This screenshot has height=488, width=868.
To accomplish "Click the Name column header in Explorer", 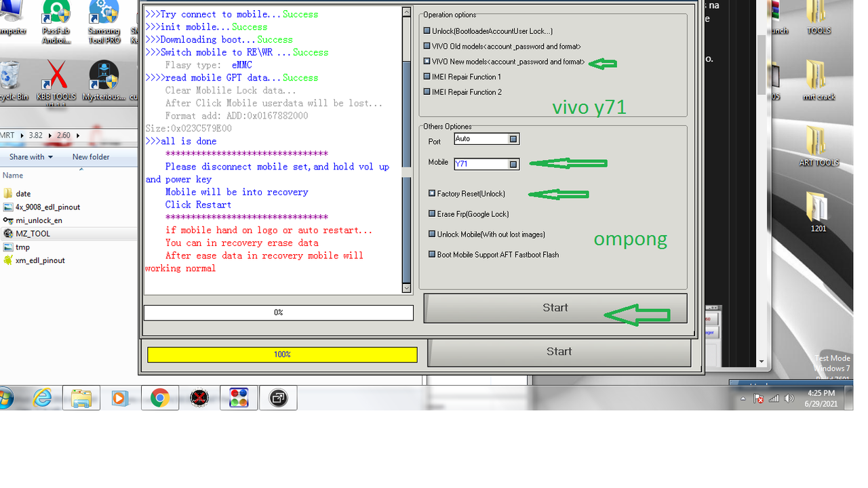I will click(13, 176).
